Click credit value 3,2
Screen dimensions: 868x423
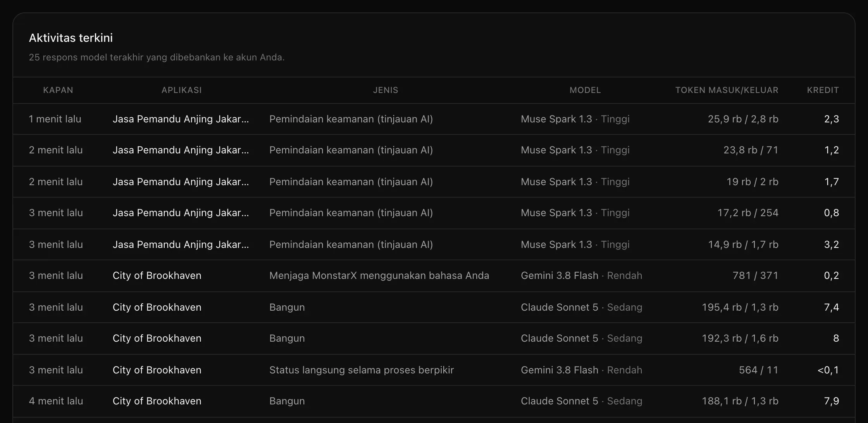coord(832,244)
